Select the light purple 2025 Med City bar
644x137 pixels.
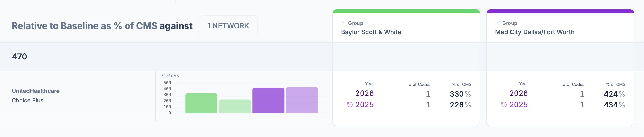pos(302,100)
